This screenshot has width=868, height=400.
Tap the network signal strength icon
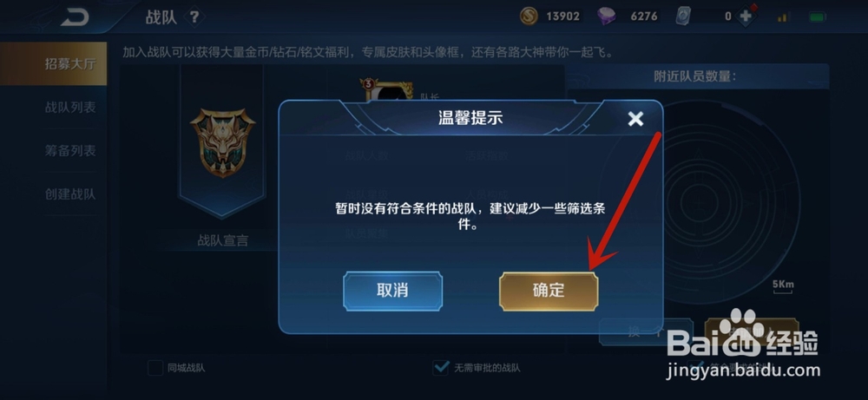pyautogui.click(x=782, y=17)
